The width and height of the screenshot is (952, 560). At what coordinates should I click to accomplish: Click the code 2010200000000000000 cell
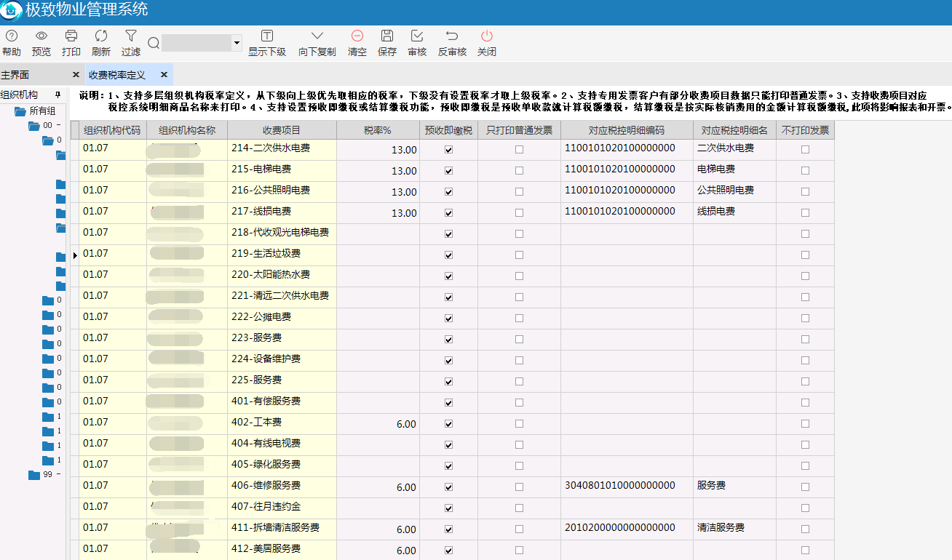[x=627, y=529]
